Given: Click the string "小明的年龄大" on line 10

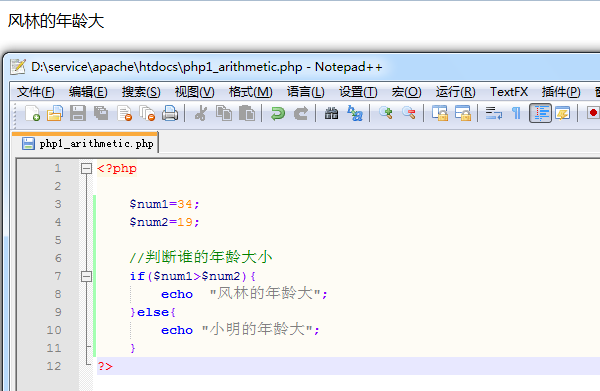Looking at the screenshot, I should [257, 329].
